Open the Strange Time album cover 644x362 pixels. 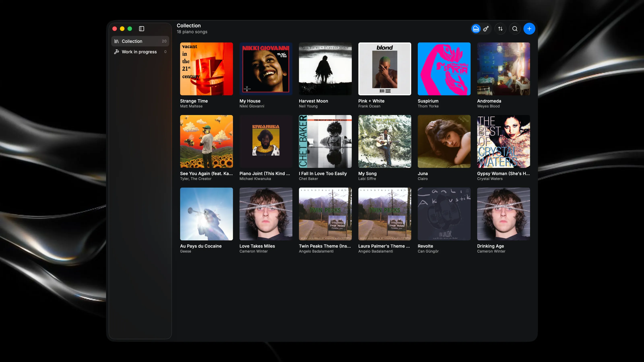pyautogui.click(x=206, y=69)
